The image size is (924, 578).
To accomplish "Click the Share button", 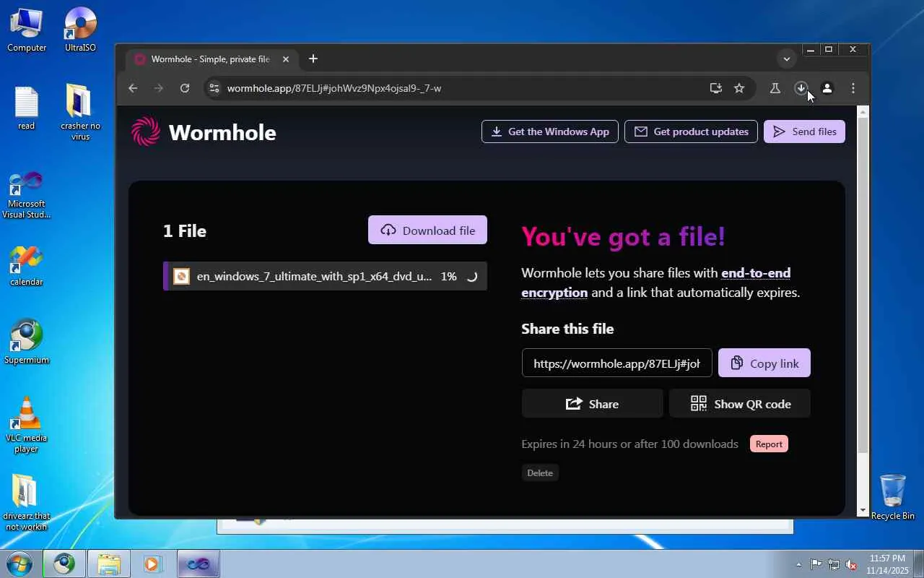I will point(592,403).
